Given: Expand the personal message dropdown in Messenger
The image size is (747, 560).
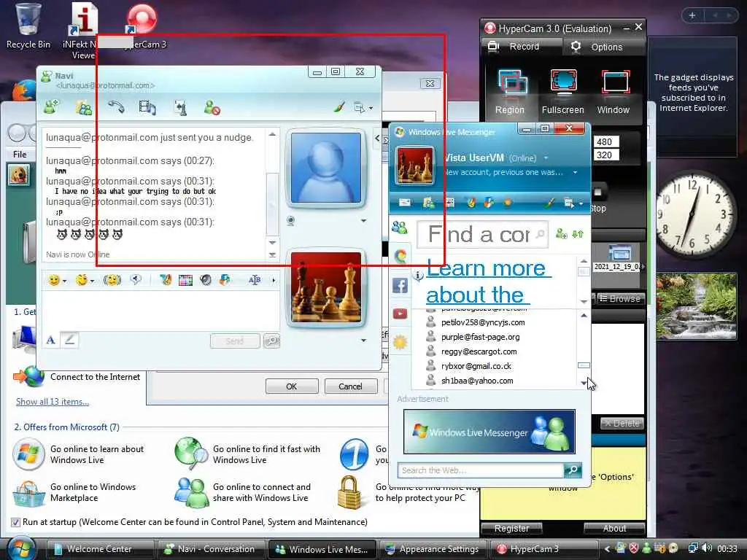Looking at the screenshot, I should pyautogui.click(x=575, y=172).
